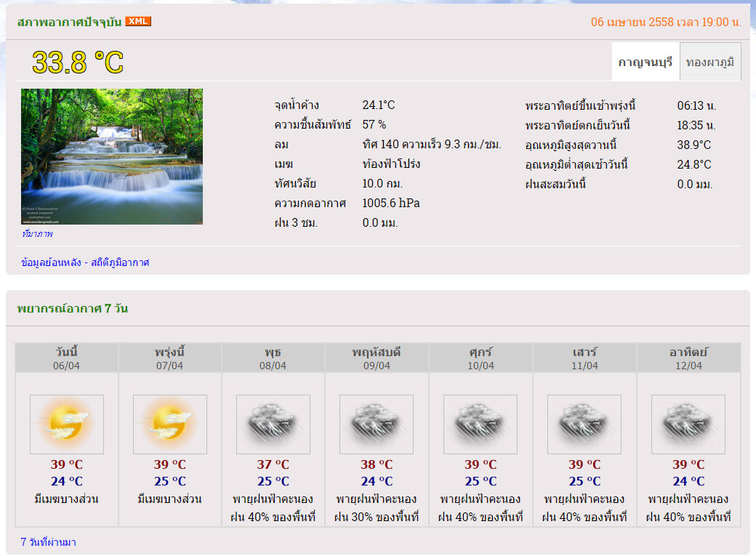Click the dew point value 24.1°C
Viewport: 756px width, 556px height.
379,105
